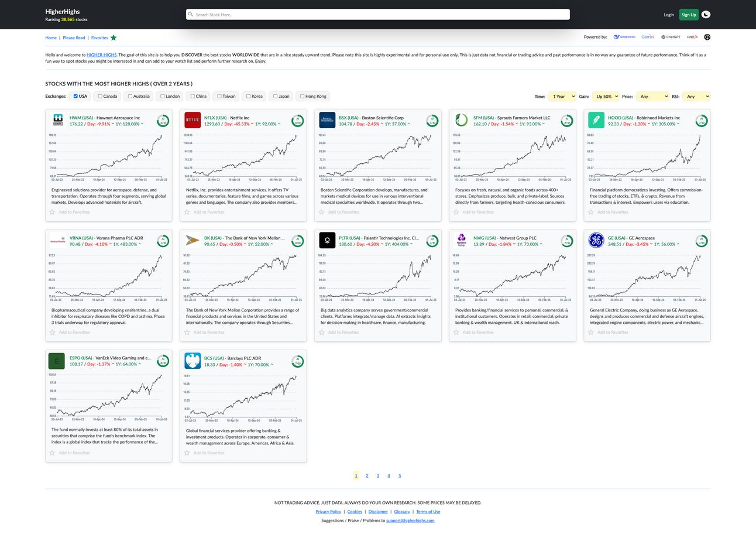The width and height of the screenshot is (756, 534).
Task: Open the Privacy Policy footer link
Action: [328, 512]
